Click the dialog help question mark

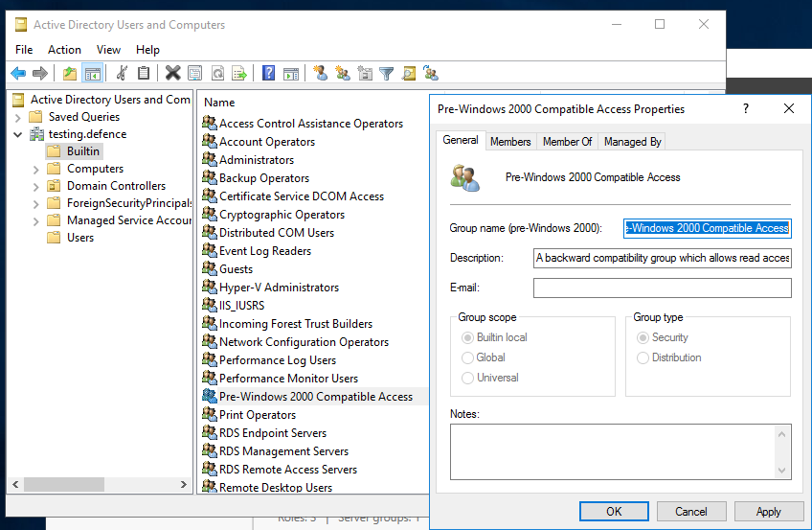coord(746,108)
